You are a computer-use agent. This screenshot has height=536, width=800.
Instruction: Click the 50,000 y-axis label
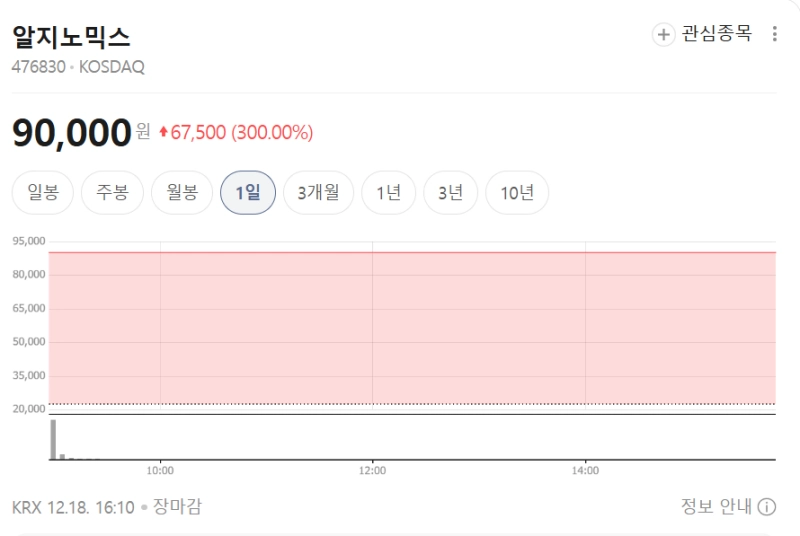[x=29, y=342]
